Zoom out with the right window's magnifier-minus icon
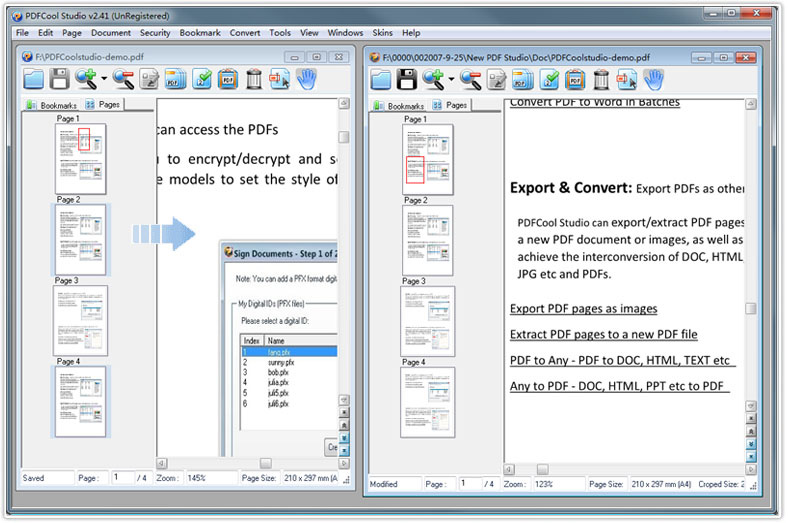788x523 pixels. click(x=470, y=80)
